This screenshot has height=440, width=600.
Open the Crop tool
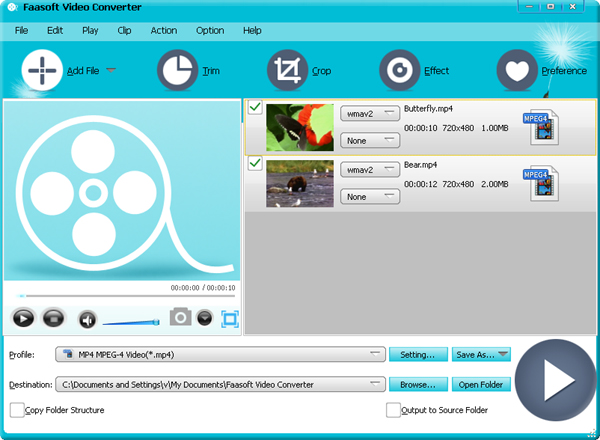pyautogui.click(x=287, y=70)
